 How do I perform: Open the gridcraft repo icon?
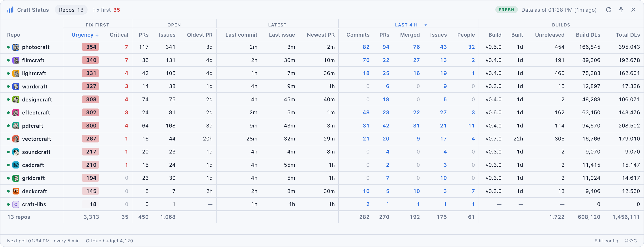point(16,178)
